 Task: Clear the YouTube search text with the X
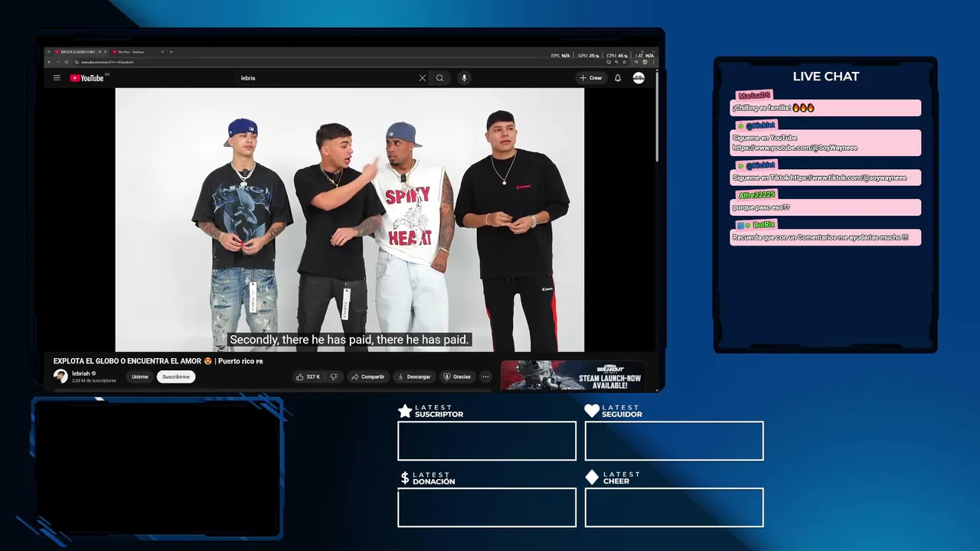(422, 78)
